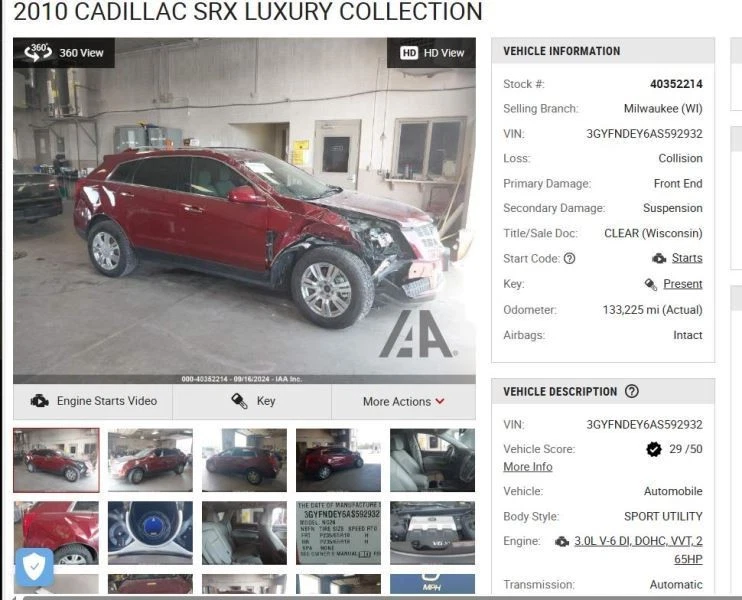Open the Key photo button

[252, 401]
